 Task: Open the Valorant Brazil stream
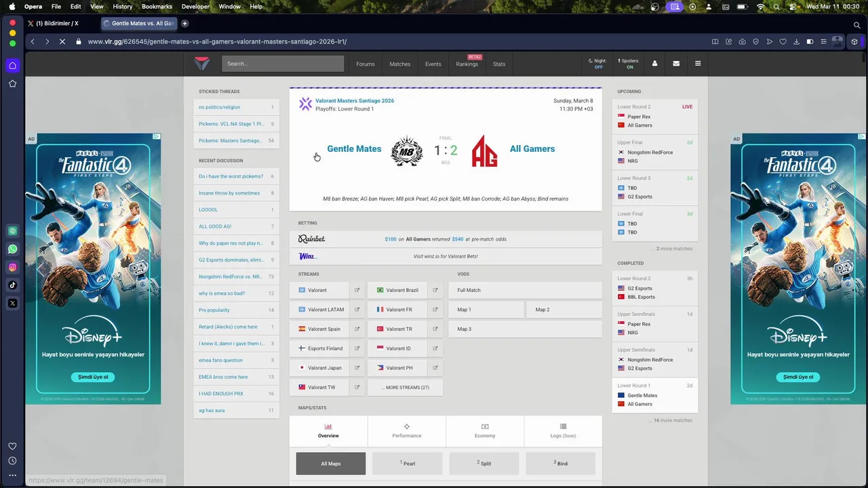coord(398,290)
